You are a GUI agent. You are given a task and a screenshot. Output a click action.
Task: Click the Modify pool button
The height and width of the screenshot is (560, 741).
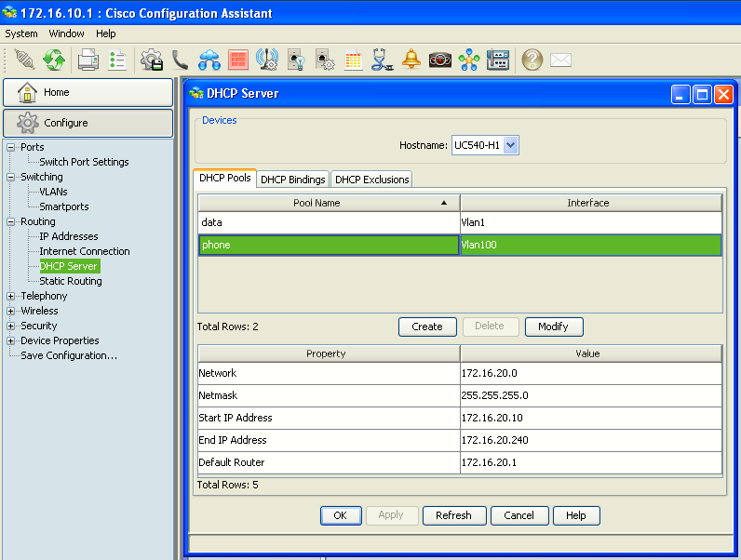tap(554, 327)
